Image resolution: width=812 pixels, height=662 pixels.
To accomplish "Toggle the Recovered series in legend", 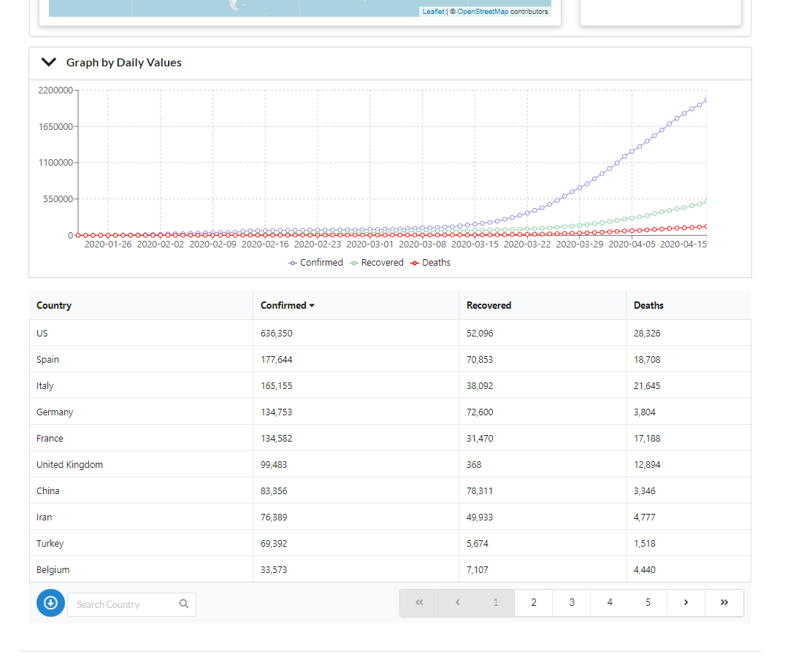I will [x=377, y=263].
